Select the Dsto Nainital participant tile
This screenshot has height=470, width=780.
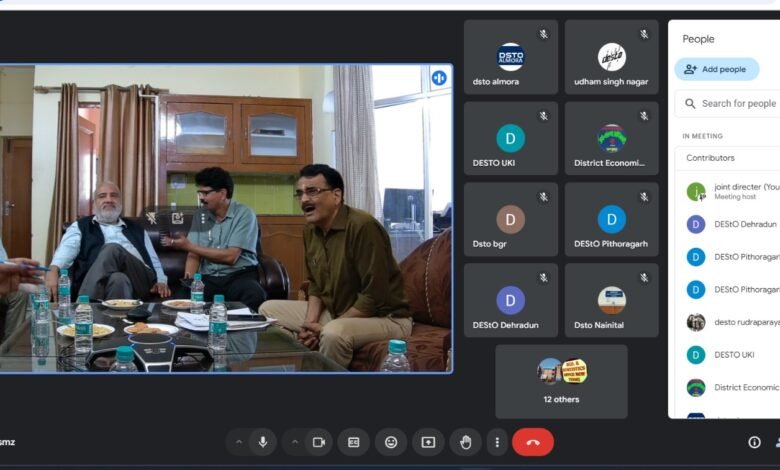click(611, 304)
